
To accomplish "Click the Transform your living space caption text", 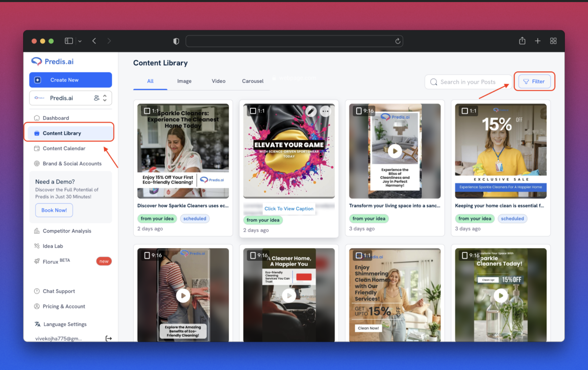I will point(395,206).
